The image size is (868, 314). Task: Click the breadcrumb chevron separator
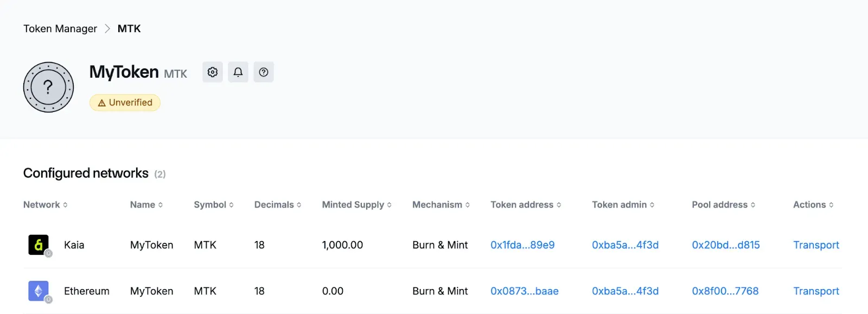click(107, 29)
